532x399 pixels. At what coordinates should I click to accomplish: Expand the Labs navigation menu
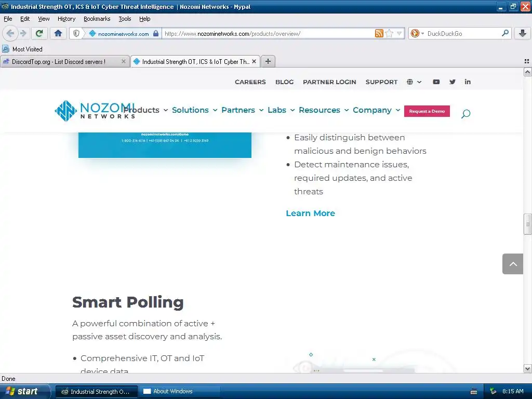[281, 110]
